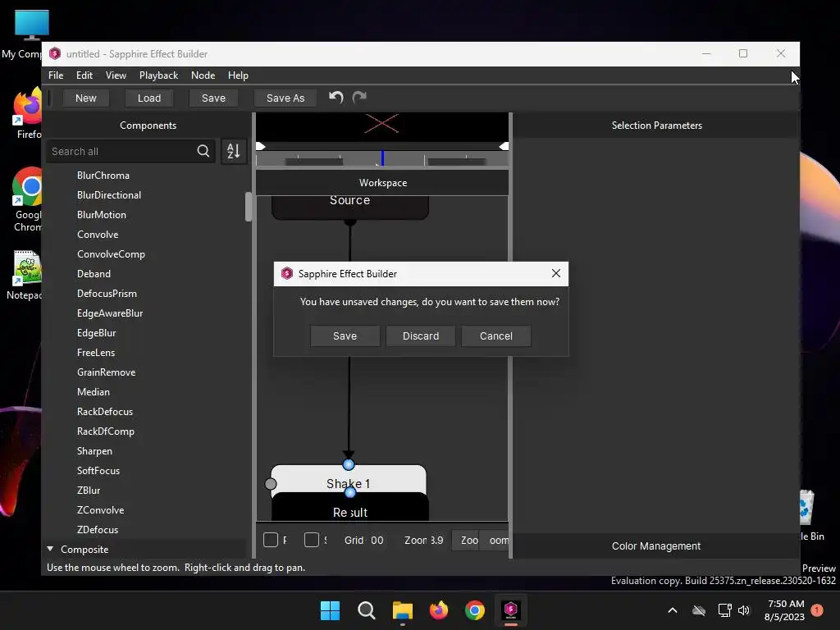The width and height of the screenshot is (840, 630).
Task: Click the Zoom value field showing 3.9
Action: pyautogui.click(x=436, y=541)
